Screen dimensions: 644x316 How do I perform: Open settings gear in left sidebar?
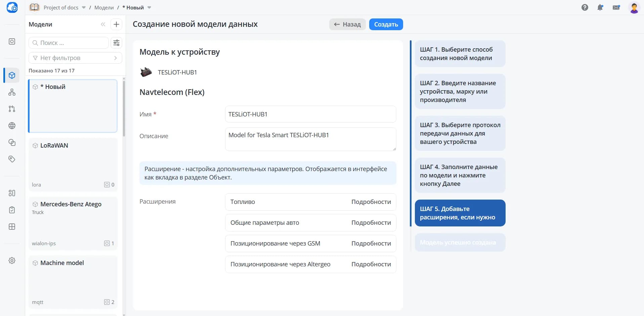pyautogui.click(x=12, y=260)
